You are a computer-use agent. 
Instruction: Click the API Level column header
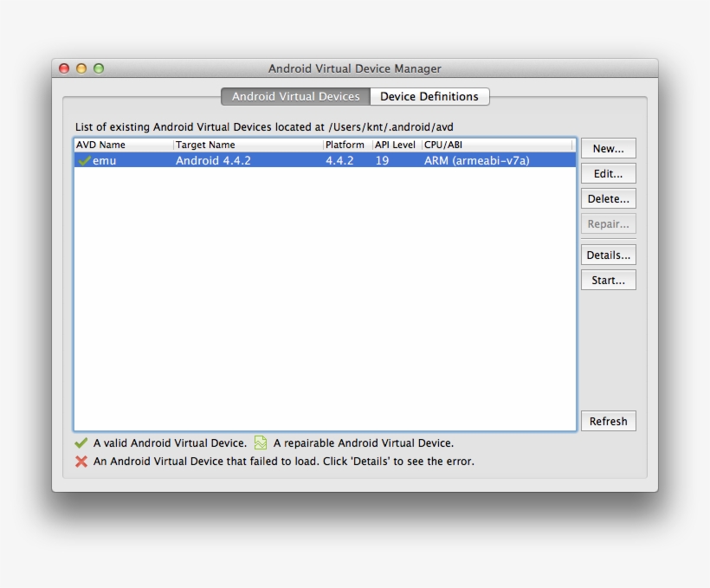pos(393,145)
